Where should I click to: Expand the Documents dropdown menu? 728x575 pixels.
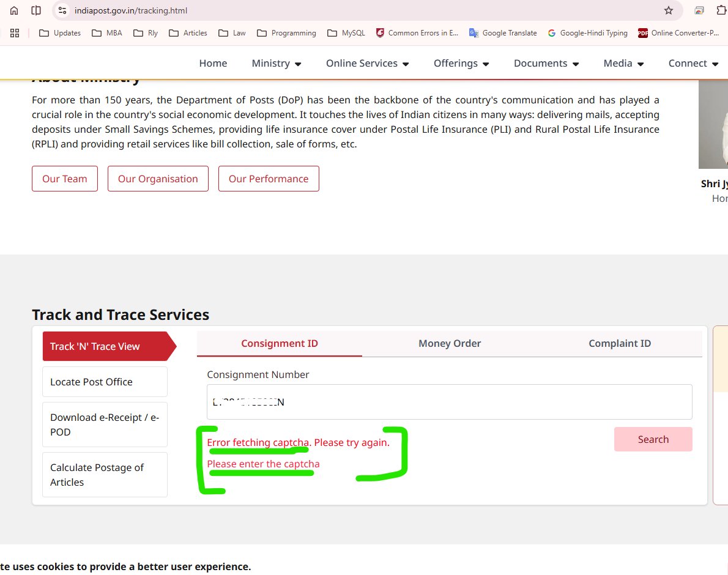tap(546, 63)
